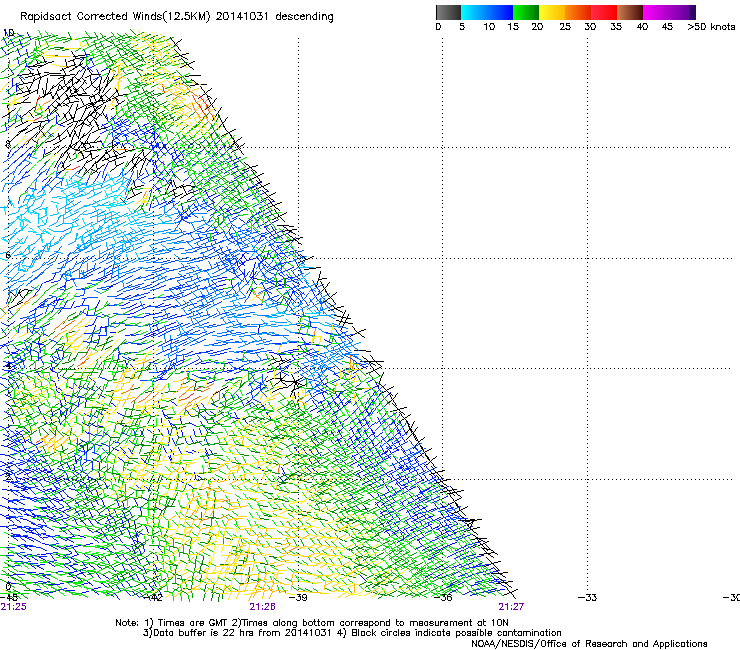Select the blue 10-15 knots legend swatch
Screen dimensions: 740x650
tap(500, 12)
